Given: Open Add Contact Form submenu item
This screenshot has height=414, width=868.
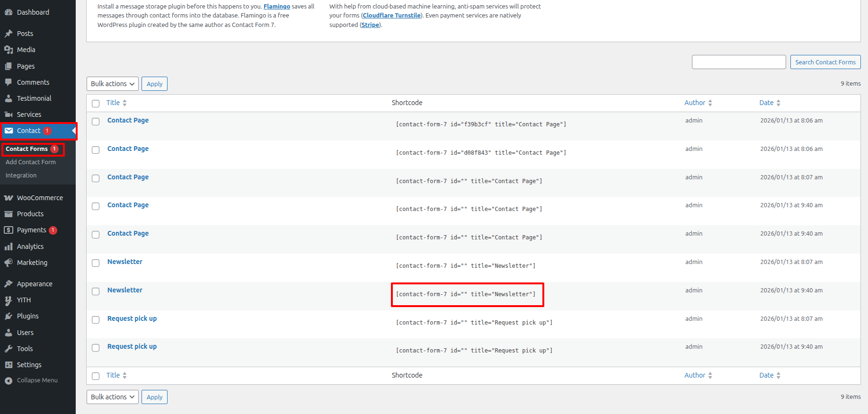Looking at the screenshot, I should click(31, 162).
